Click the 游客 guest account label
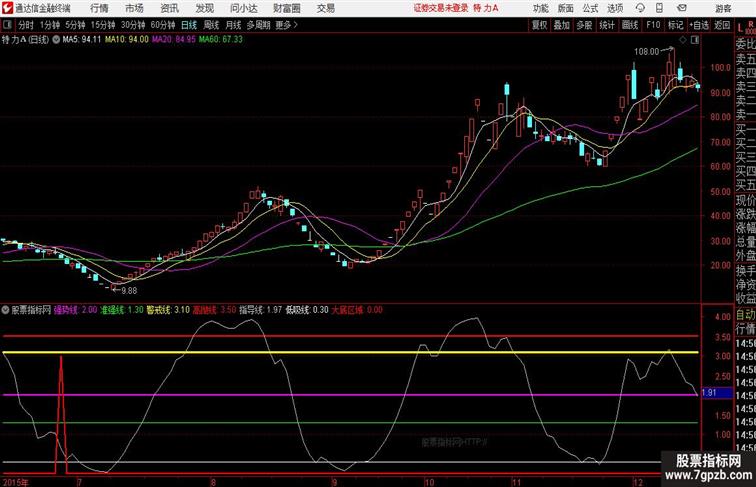 723,8
